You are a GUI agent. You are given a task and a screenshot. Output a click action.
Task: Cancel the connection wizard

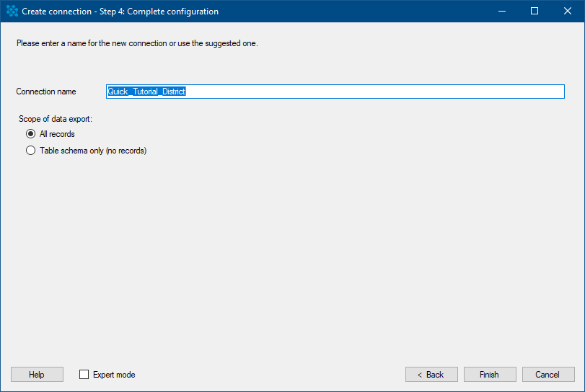548,375
